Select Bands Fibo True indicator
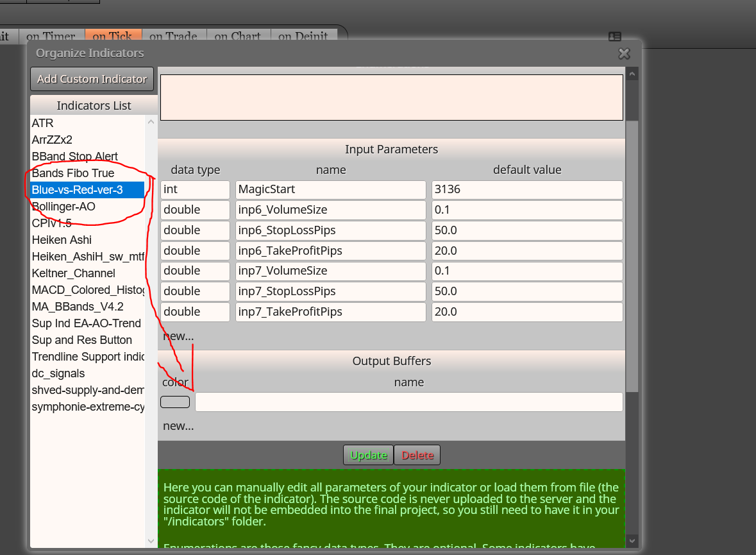The width and height of the screenshot is (756, 555). coord(87,173)
